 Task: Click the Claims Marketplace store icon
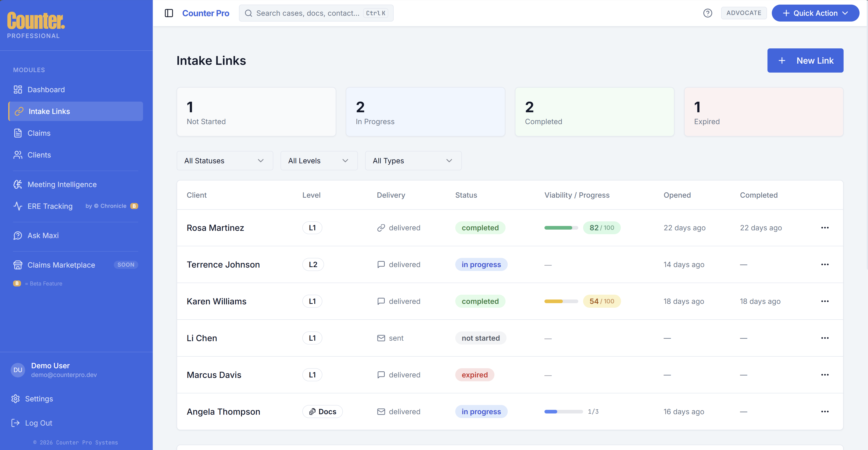coord(18,265)
